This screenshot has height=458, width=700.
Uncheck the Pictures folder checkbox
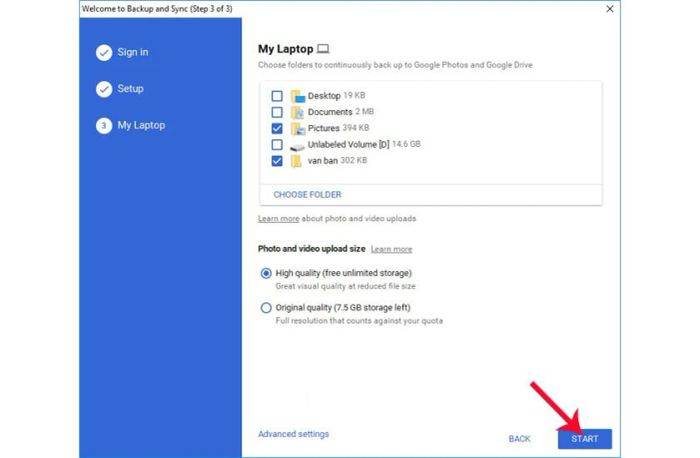click(x=277, y=129)
